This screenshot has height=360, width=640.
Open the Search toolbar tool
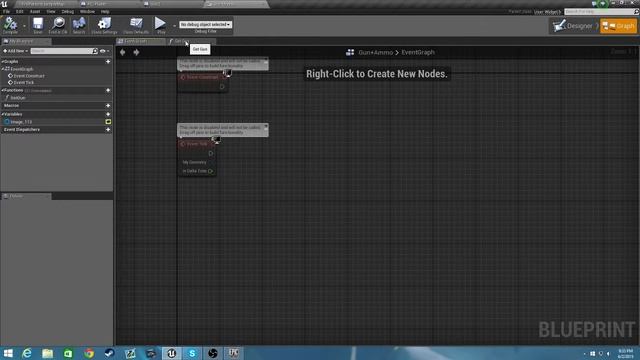(x=79, y=25)
